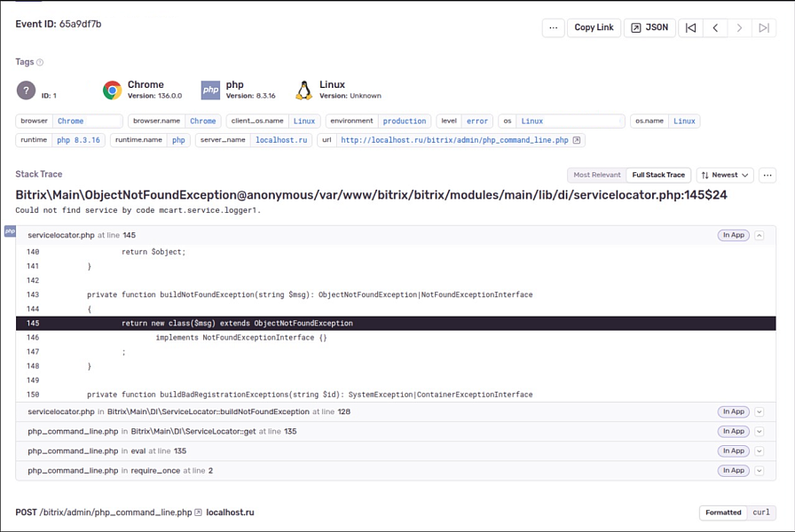Viewport: 795px width, 532px height.
Task: Go to the next event arrow
Action: [739, 27]
